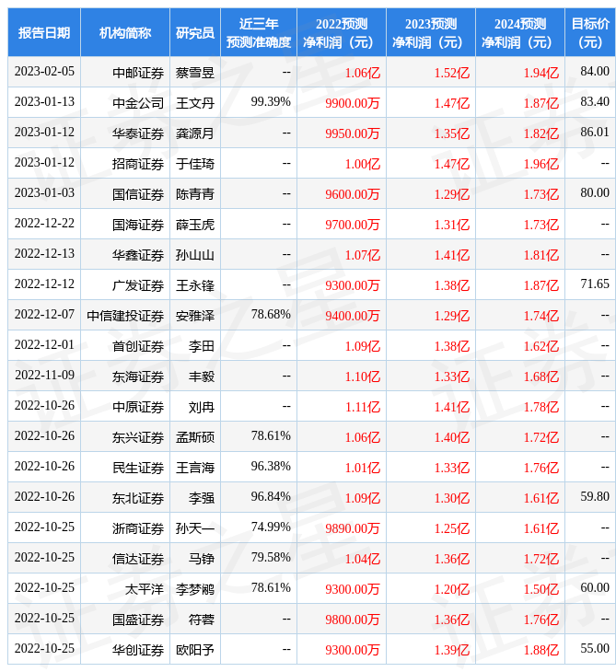Open the 中邮证券 institution entry
The image size is (616, 672).
pos(138,73)
